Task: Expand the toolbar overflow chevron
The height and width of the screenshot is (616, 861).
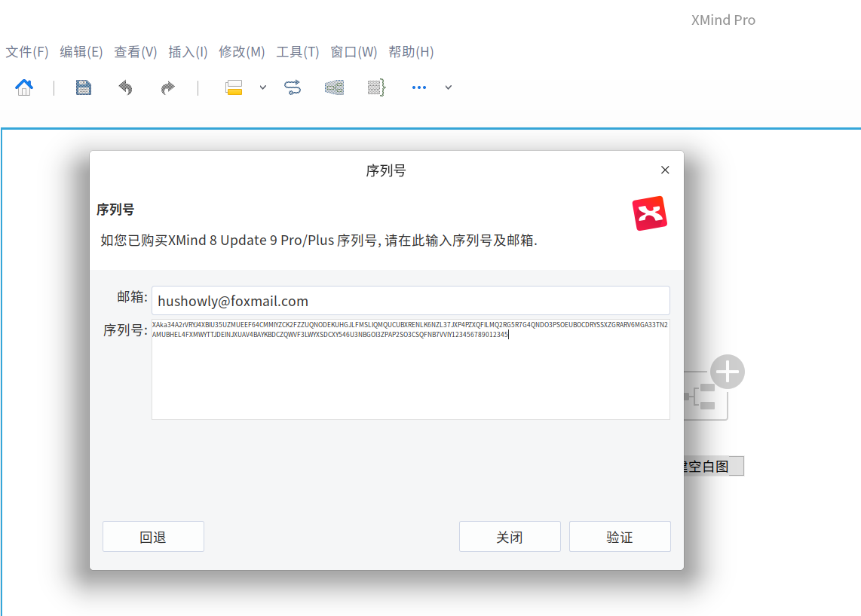Action: coord(449,87)
